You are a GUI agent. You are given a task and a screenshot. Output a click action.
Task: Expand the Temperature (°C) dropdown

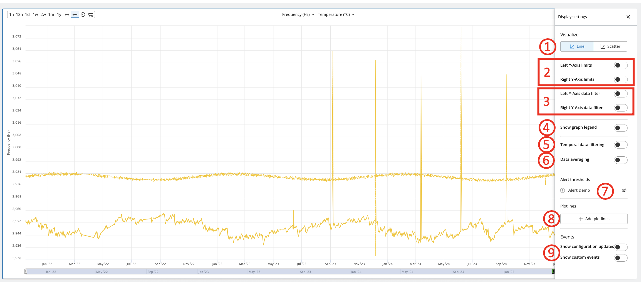(336, 15)
